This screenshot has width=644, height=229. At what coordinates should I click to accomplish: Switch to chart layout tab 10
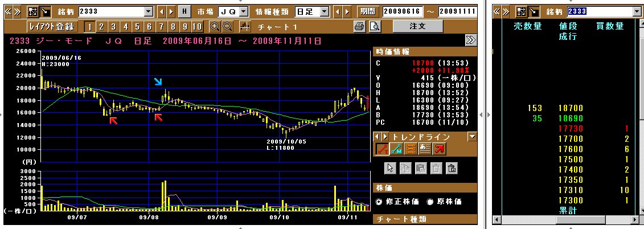point(197,27)
